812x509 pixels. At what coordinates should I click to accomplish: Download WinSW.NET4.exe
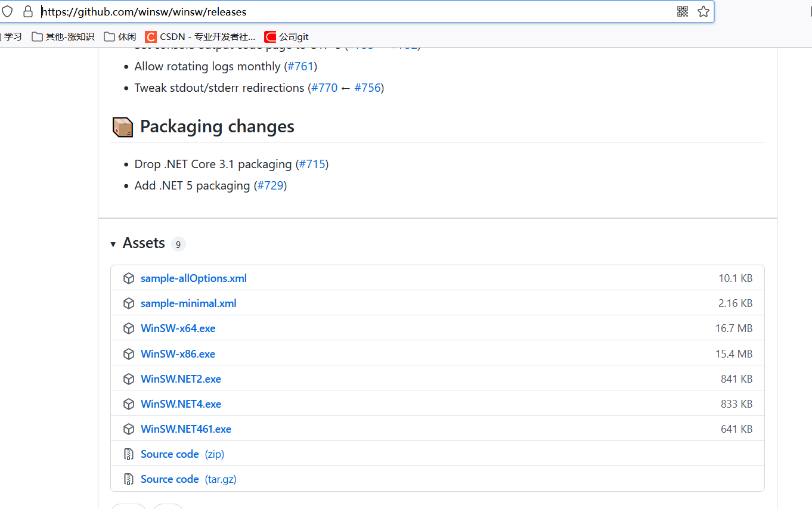[x=181, y=404]
